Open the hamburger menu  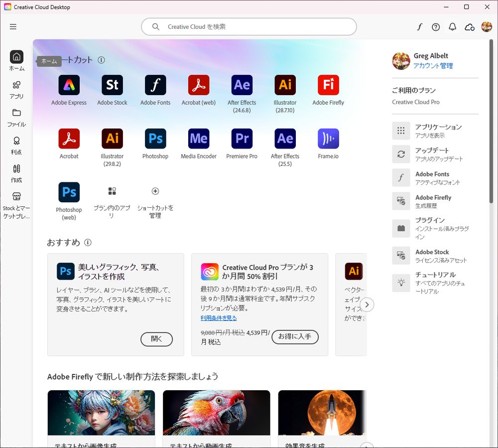pyautogui.click(x=13, y=27)
